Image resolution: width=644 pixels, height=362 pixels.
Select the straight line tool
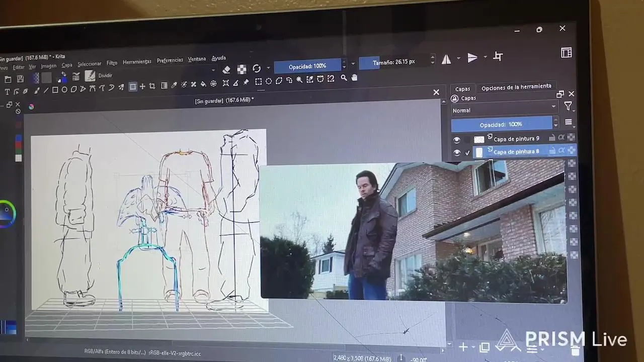[46, 90]
